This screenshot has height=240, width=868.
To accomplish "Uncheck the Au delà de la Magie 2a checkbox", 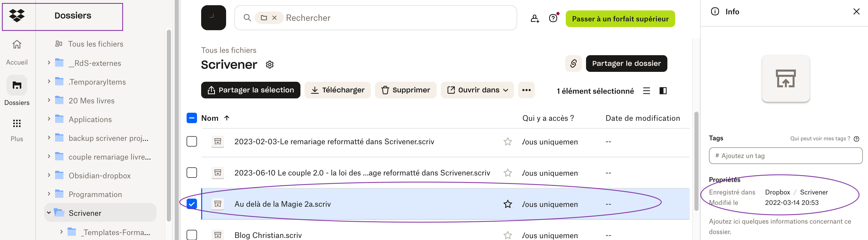I will (x=192, y=204).
